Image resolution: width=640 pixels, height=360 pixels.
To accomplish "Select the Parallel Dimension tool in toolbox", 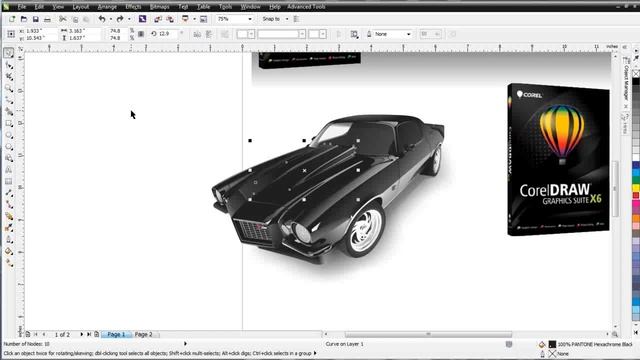I will click(9, 193).
